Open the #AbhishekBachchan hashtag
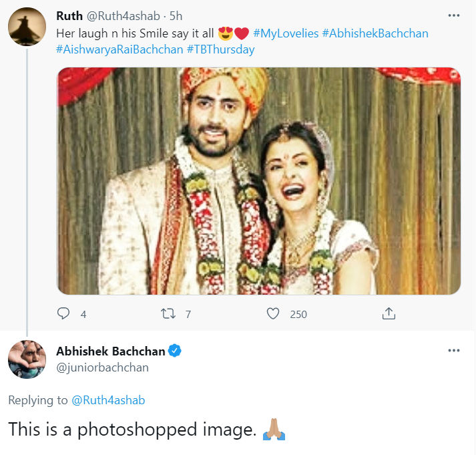 (x=375, y=33)
